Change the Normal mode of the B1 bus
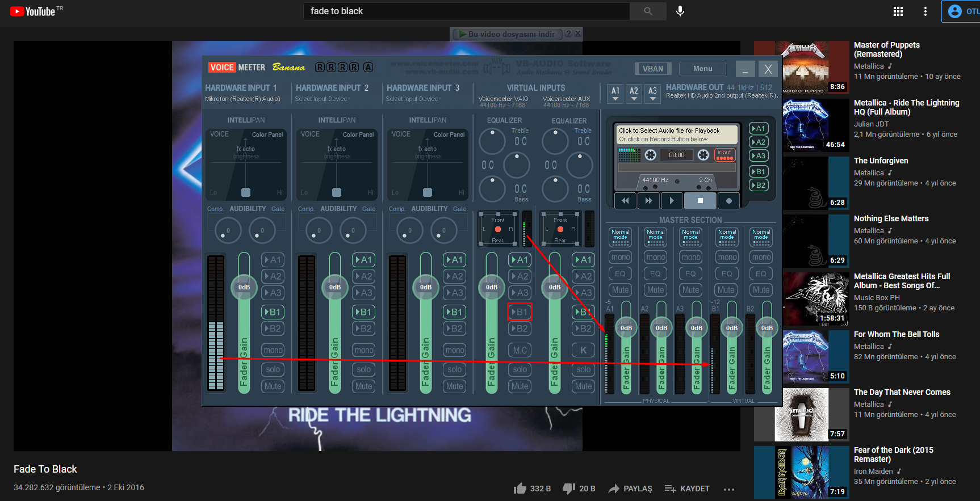Image resolution: width=980 pixels, height=501 pixels. (727, 237)
